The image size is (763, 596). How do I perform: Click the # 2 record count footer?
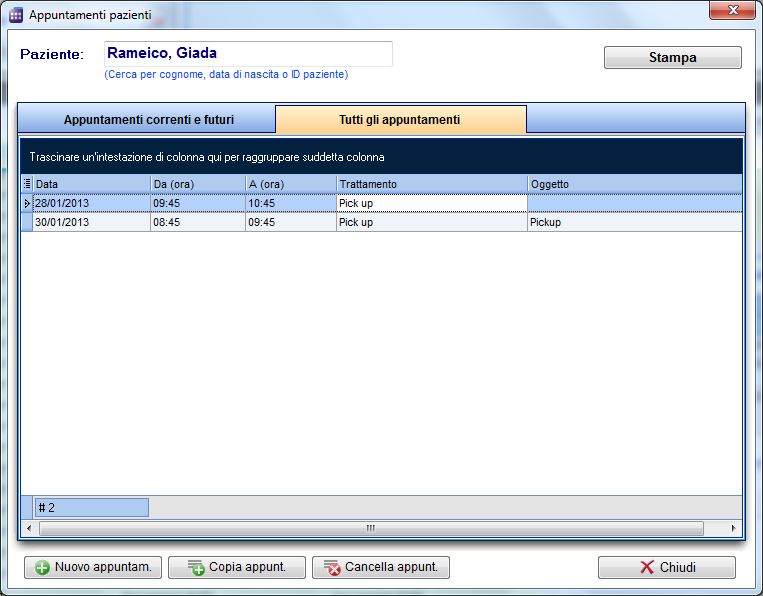91,507
